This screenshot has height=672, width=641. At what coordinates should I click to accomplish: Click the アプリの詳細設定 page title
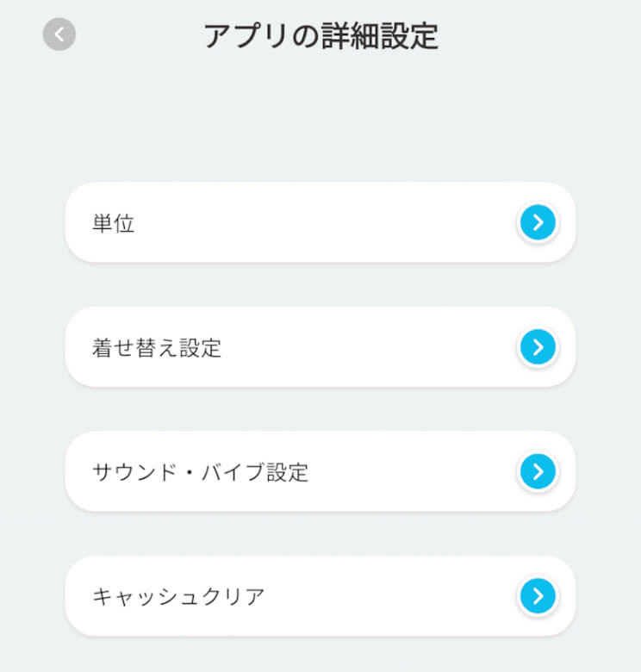click(320, 36)
